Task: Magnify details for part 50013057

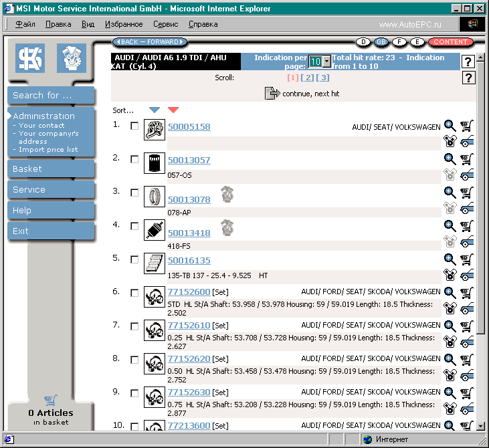Action: pos(450,159)
